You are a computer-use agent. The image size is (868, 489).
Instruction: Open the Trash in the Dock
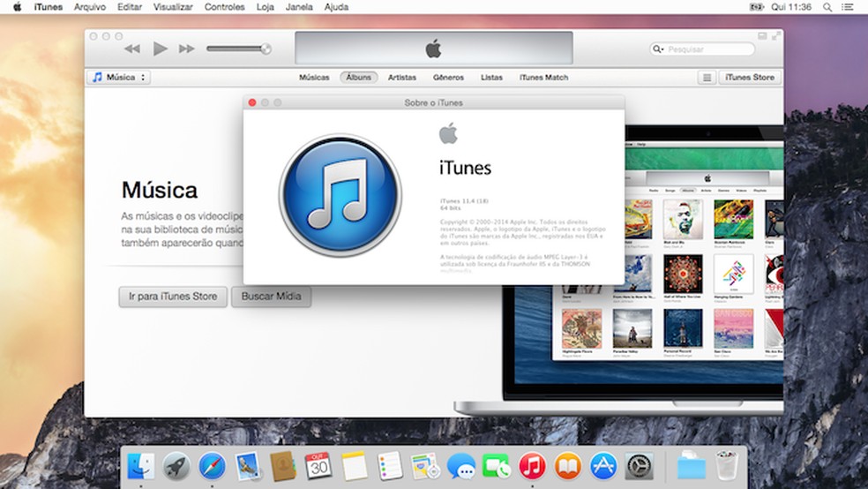[x=727, y=466]
